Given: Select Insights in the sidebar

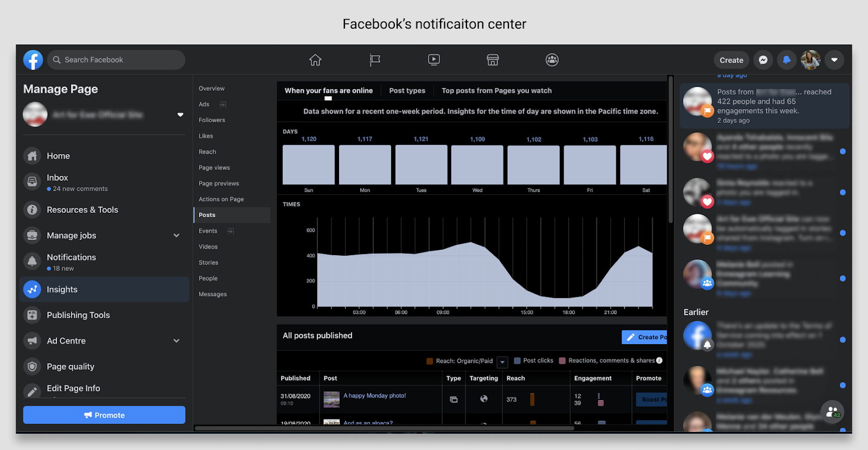Looking at the screenshot, I should pos(104,289).
